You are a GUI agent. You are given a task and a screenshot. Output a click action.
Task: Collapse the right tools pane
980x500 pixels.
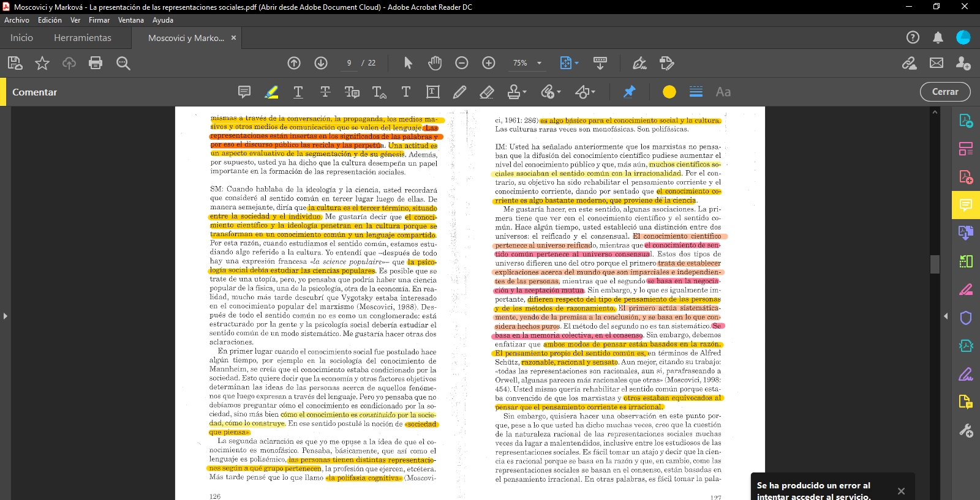(946, 316)
